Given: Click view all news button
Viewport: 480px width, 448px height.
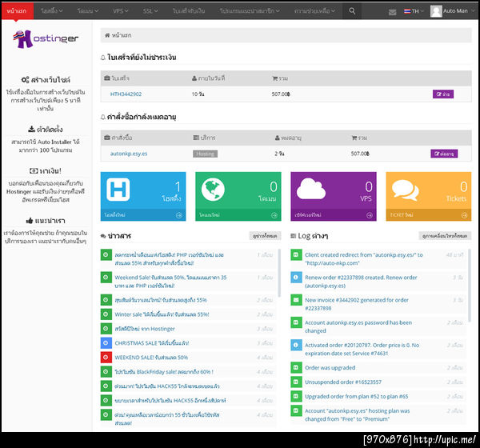Looking at the screenshot, I should coord(265,236).
